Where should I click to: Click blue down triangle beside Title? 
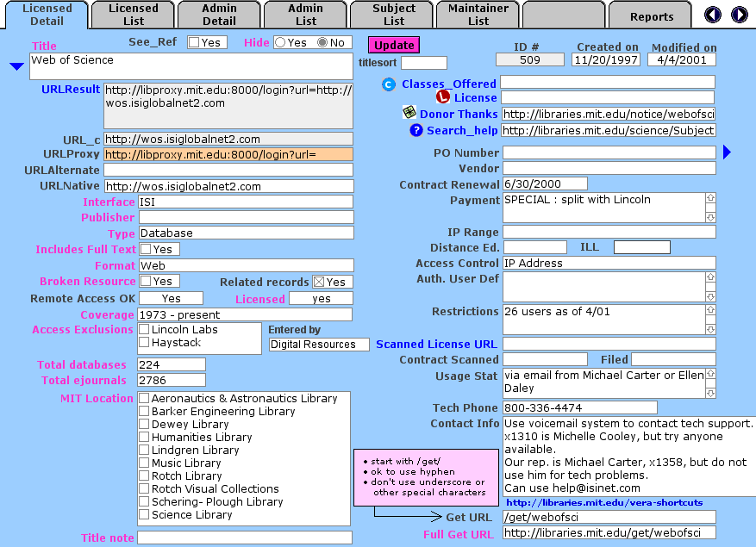[15, 66]
